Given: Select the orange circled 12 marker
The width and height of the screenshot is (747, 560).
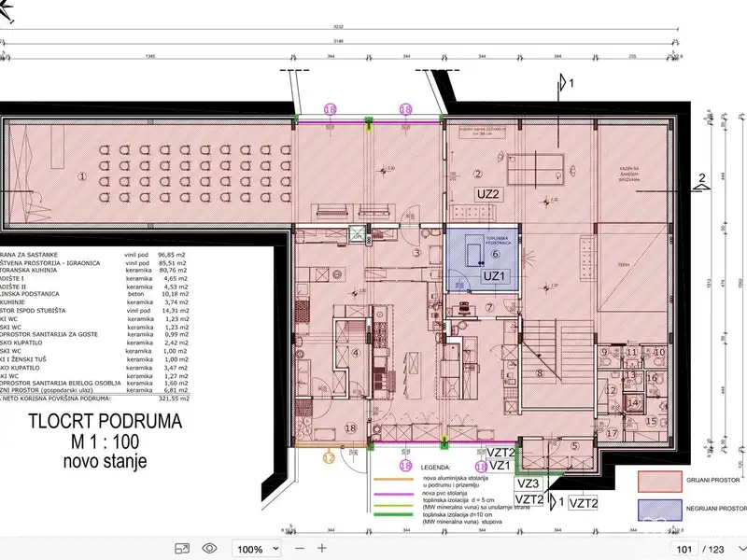Looking at the screenshot, I should click(x=329, y=457).
